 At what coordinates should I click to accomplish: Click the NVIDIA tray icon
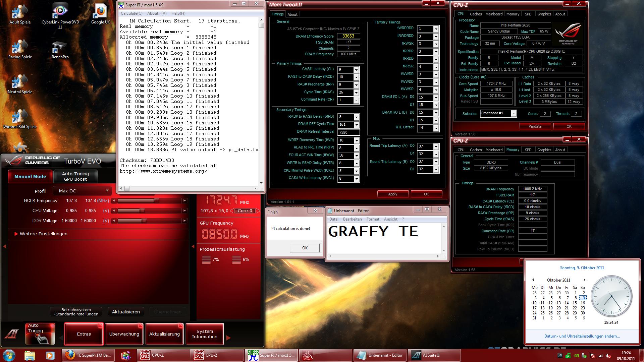(576, 356)
